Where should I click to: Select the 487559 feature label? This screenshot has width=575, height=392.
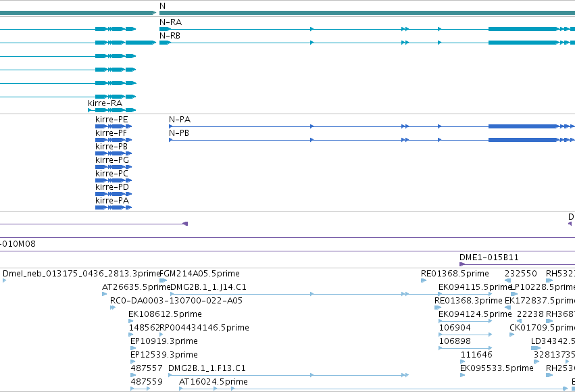(147, 382)
